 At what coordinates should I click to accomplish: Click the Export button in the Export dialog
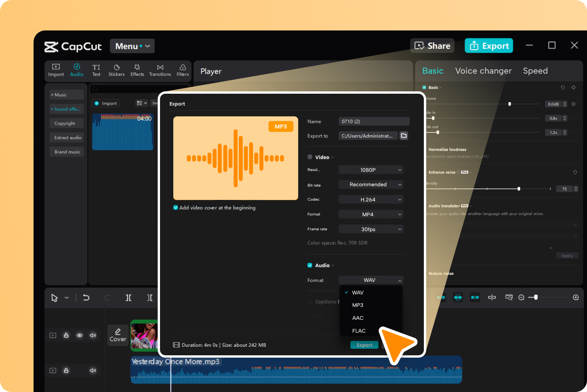pyautogui.click(x=364, y=345)
